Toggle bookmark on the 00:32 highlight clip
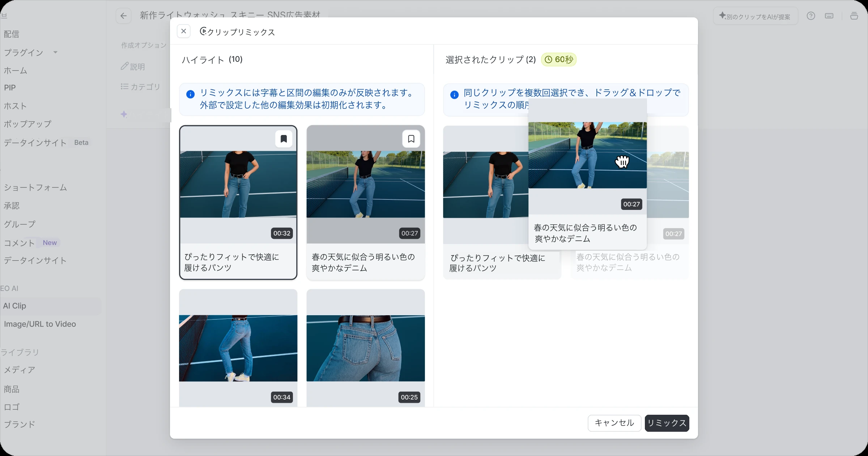Viewport: 868px width, 456px height. (284, 139)
